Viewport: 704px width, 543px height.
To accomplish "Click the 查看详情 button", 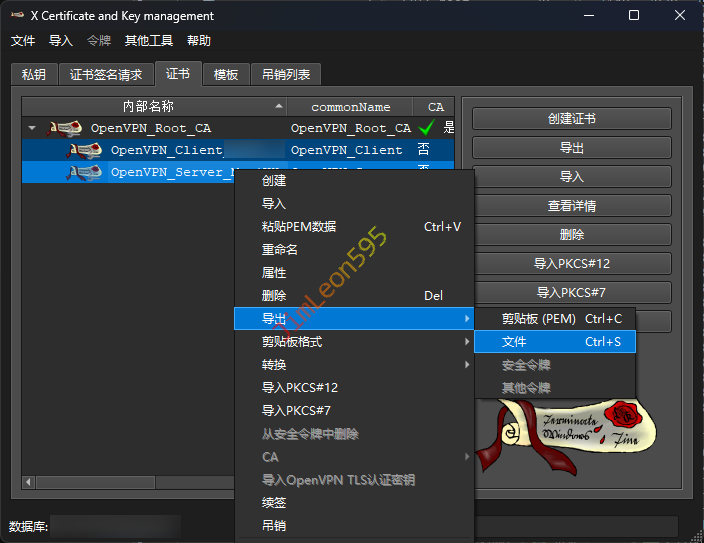I will click(x=571, y=206).
